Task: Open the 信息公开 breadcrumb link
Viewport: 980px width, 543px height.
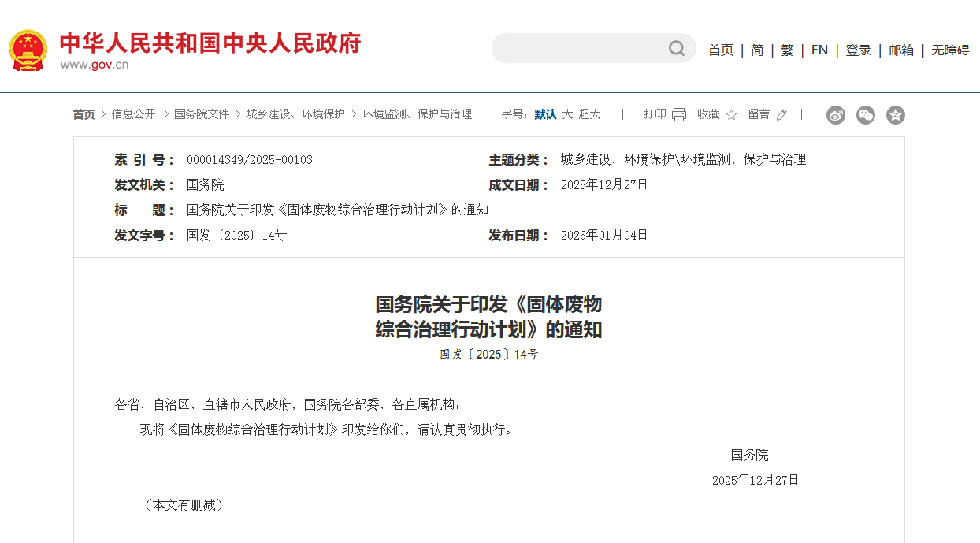Action: (x=132, y=114)
